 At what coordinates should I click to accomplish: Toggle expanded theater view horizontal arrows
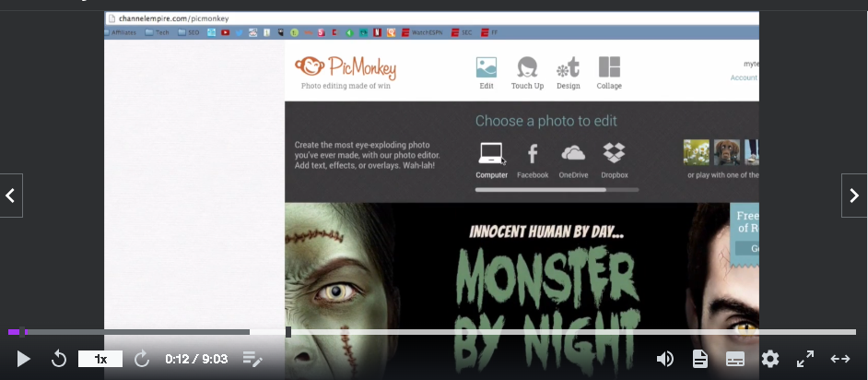tap(839, 359)
